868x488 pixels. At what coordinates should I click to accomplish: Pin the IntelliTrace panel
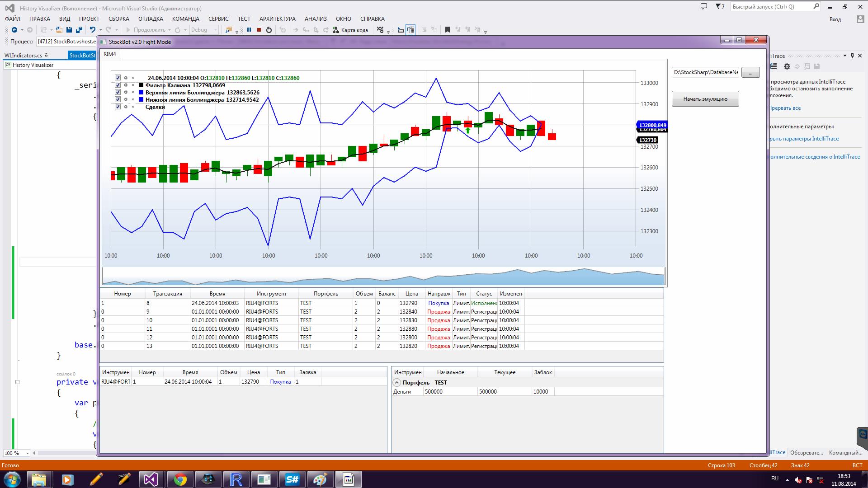click(x=853, y=56)
